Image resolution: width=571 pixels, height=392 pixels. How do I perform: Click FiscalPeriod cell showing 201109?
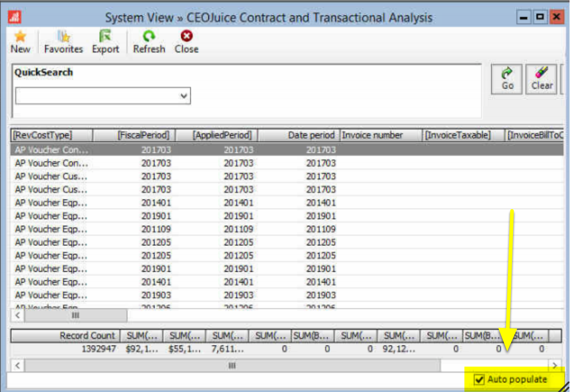coord(156,229)
